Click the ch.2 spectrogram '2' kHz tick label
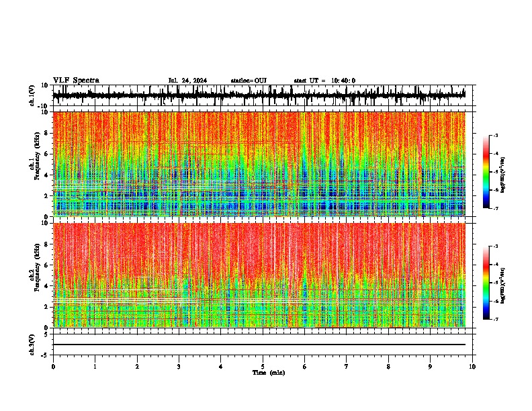 tap(46, 307)
